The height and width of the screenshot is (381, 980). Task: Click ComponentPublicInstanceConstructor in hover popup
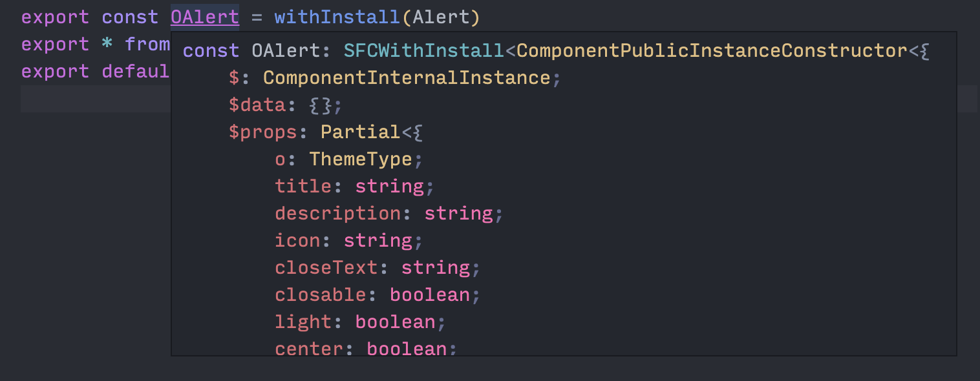point(712,50)
